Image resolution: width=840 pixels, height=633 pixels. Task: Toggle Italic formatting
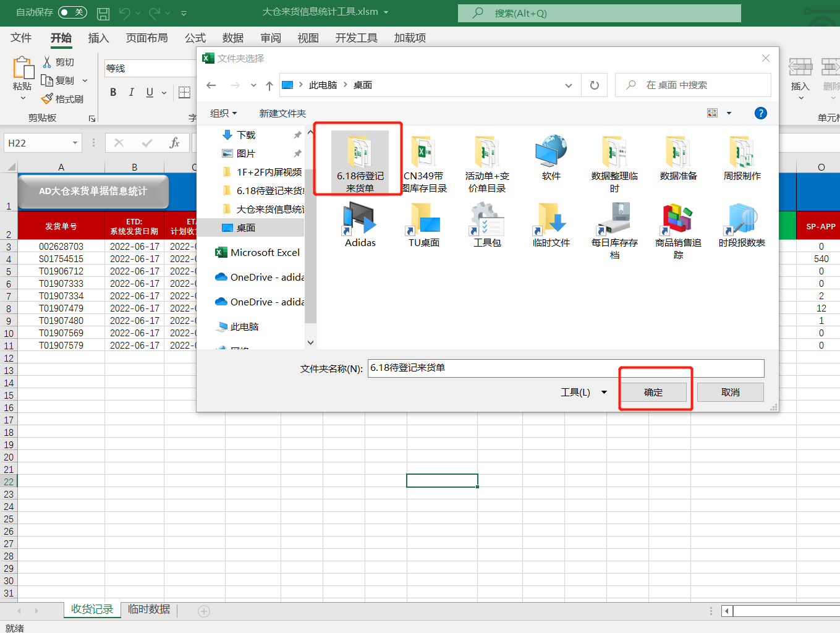coord(131,92)
